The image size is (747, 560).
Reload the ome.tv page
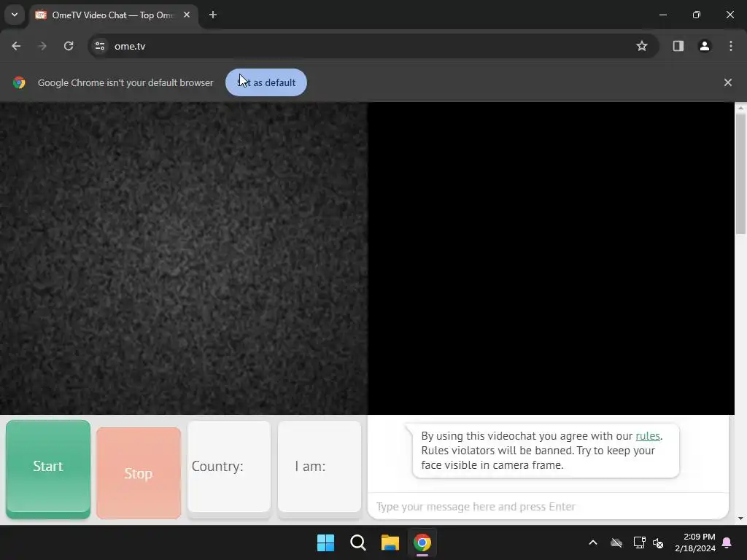(x=69, y=46)
